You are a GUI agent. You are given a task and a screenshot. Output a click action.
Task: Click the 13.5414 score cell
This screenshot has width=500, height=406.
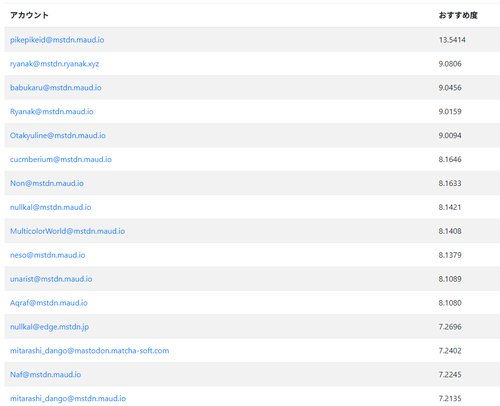point(452,40)
